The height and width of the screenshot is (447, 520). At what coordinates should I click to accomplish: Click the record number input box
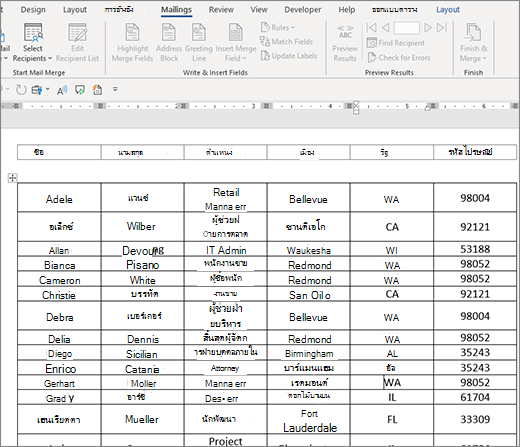tap(407, 28)
